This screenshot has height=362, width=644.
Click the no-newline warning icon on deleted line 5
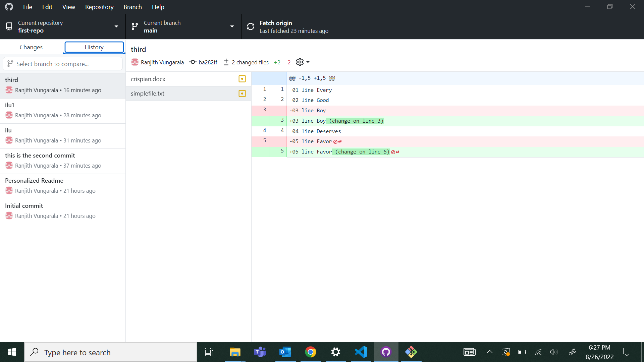[337, 142]
